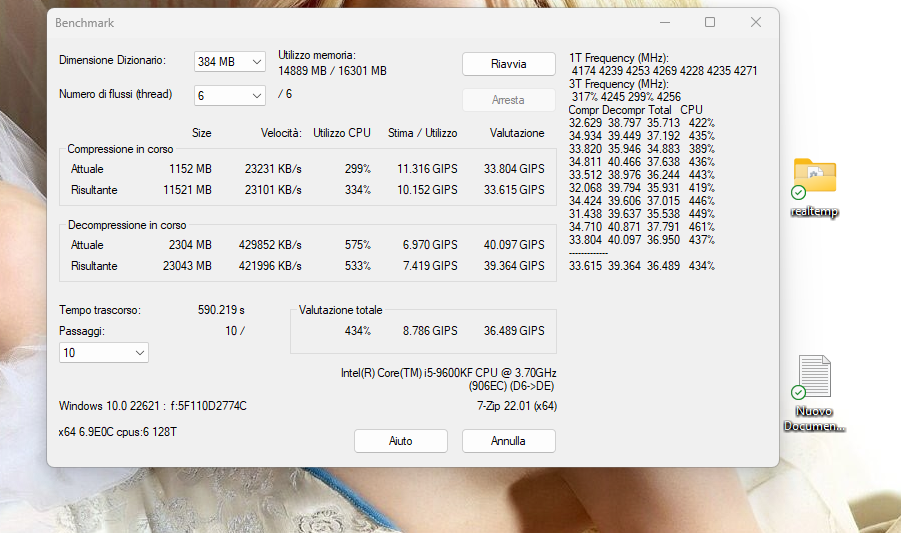Click the decompression Attuale CPU usage 575%
This screenshot has height=533, width=901.
(357, 245)
